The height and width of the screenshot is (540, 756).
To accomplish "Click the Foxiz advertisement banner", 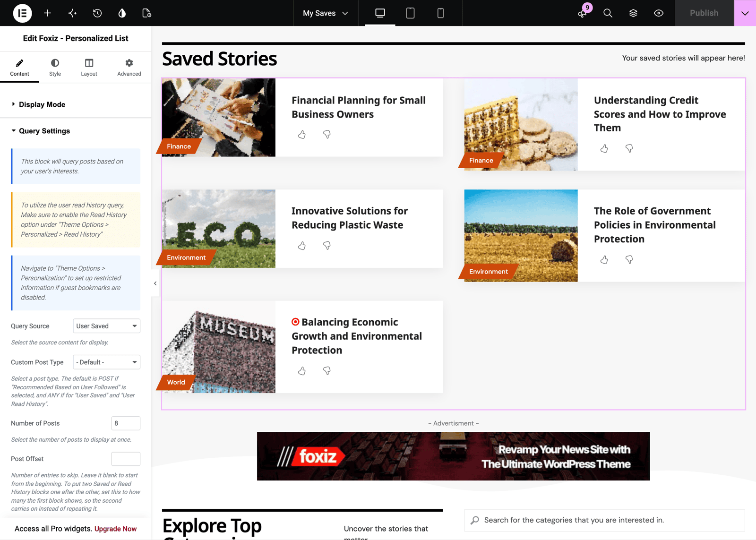I will pos(454,456).
